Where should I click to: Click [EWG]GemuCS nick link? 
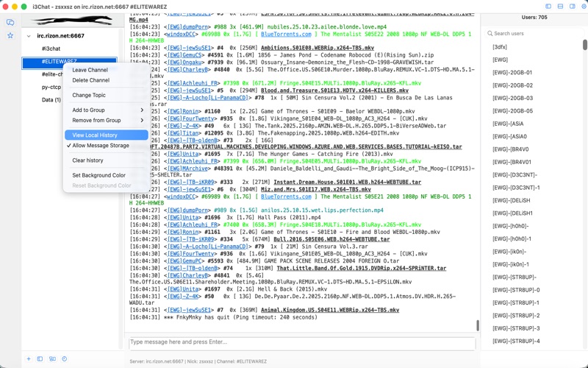[x=184, y=55]
